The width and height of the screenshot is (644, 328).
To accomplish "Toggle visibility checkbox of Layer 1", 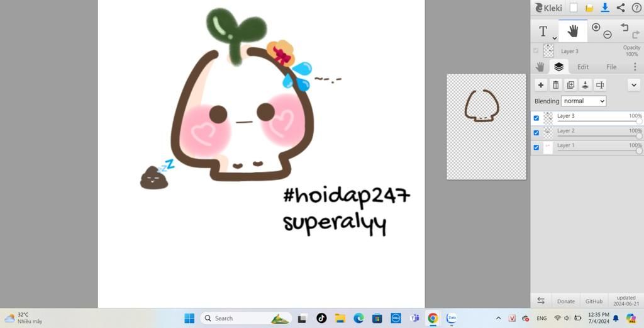I will click(x=536, y=147).
